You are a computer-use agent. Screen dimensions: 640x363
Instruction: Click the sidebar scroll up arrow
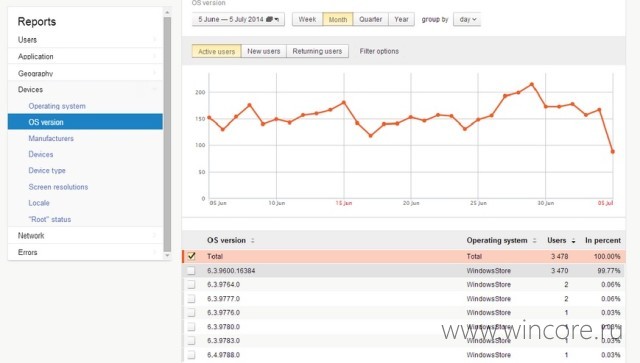pyautogui.click(x=167, y=12)
